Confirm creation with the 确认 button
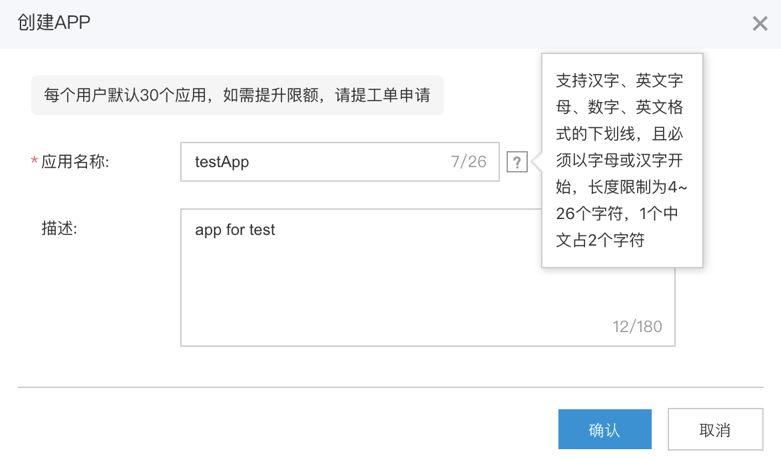781x459 pixels. pyautogui.click(x=605, y=429)
